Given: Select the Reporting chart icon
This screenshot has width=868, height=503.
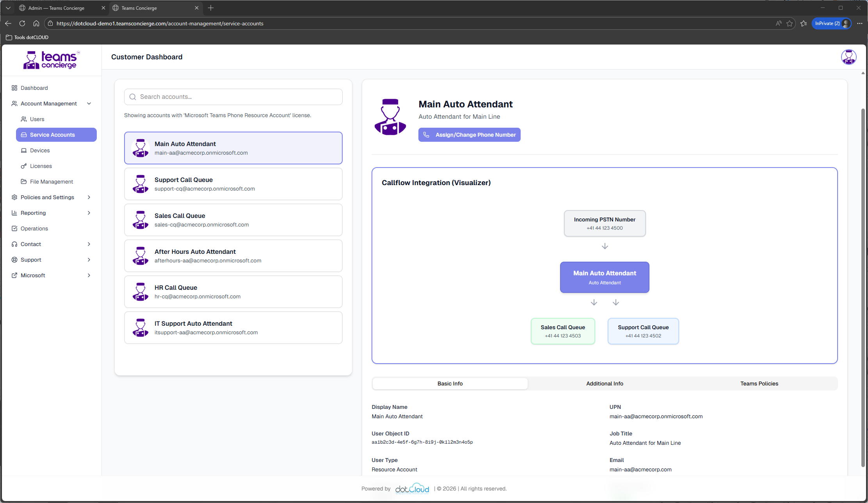Looking at the screenshot, I should [14, 213].
